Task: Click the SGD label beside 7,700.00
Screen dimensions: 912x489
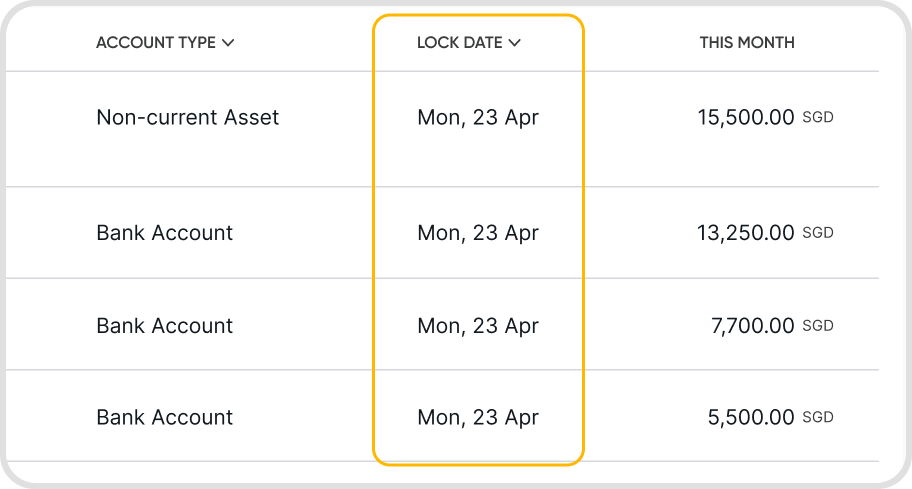Action: [x=818, y=326]
